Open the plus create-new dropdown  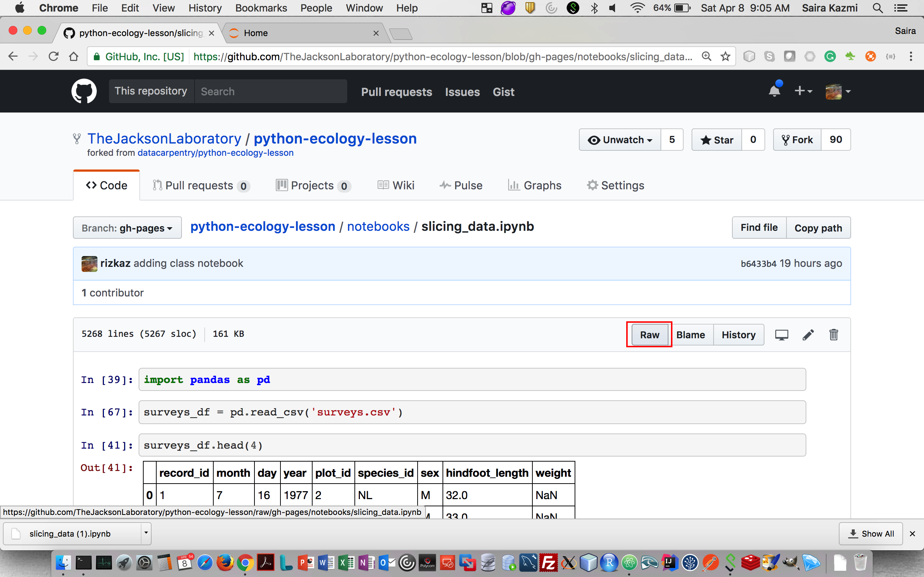click(x=803, y=91)
